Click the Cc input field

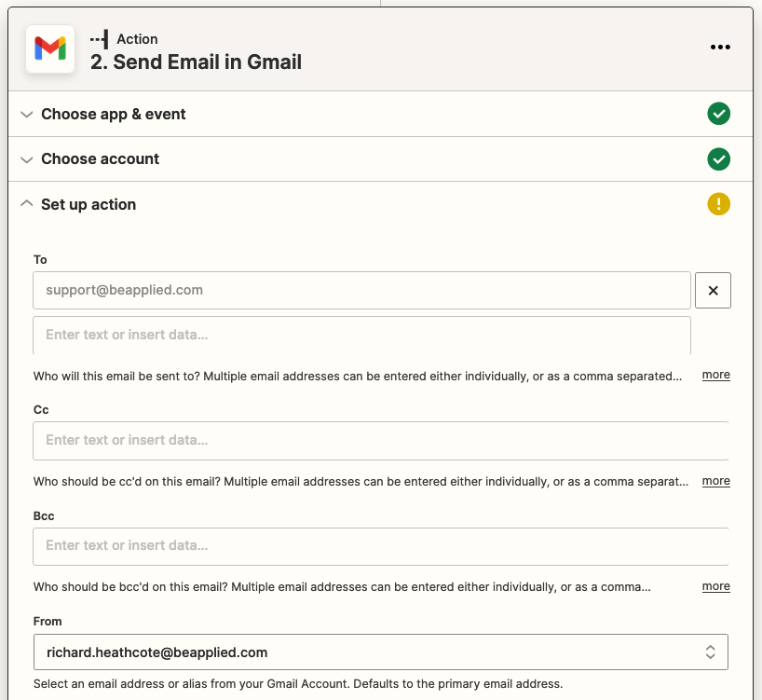click(380, 440)
